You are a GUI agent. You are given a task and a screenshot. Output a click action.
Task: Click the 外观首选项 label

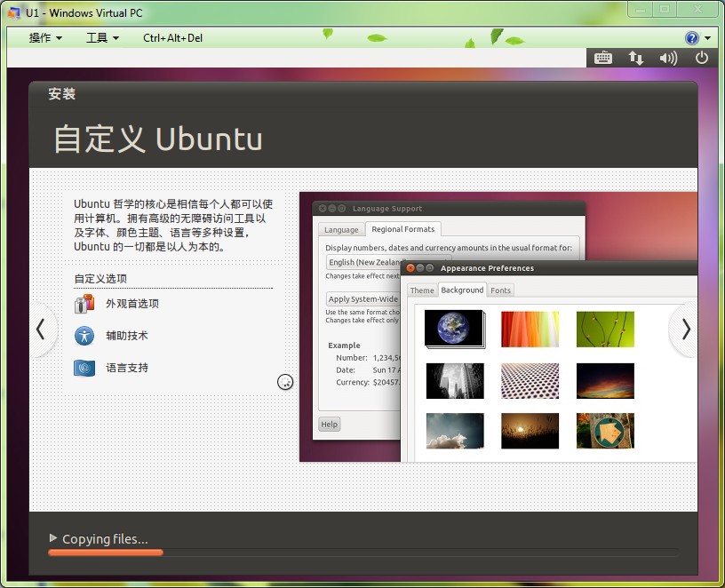coord(132,304)
